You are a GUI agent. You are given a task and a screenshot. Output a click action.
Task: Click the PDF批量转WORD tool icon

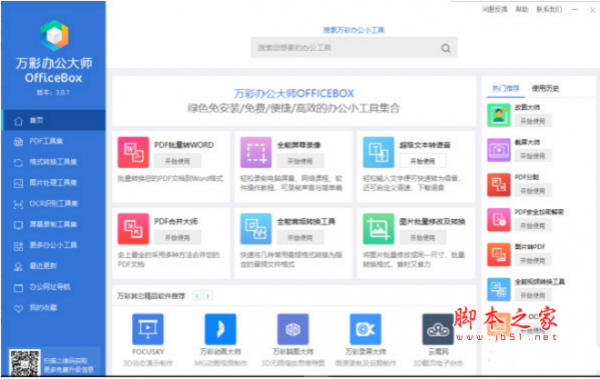tap(133, 152)
